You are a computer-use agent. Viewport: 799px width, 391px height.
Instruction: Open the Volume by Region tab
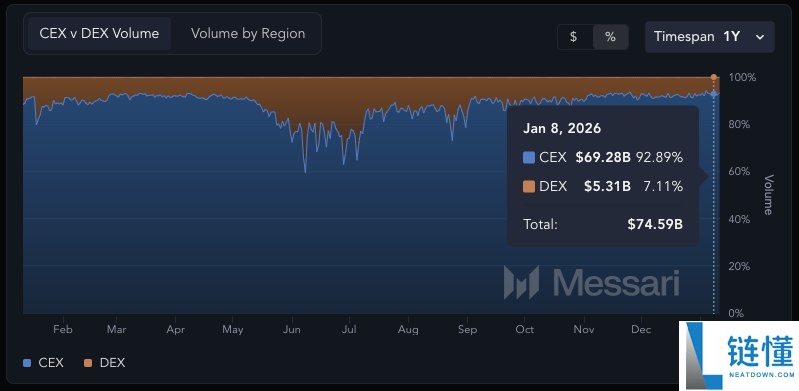click(x=248, y=34)
